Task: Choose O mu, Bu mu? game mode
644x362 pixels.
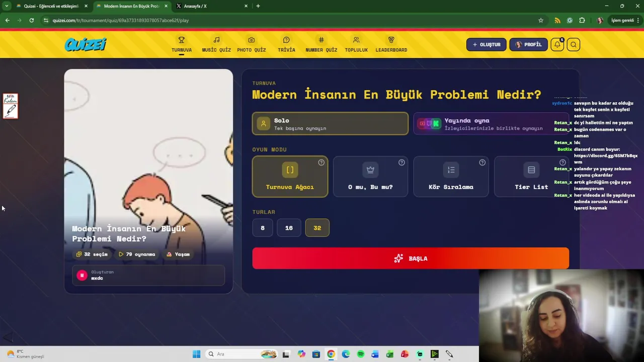Action: [x=370, y=176]
